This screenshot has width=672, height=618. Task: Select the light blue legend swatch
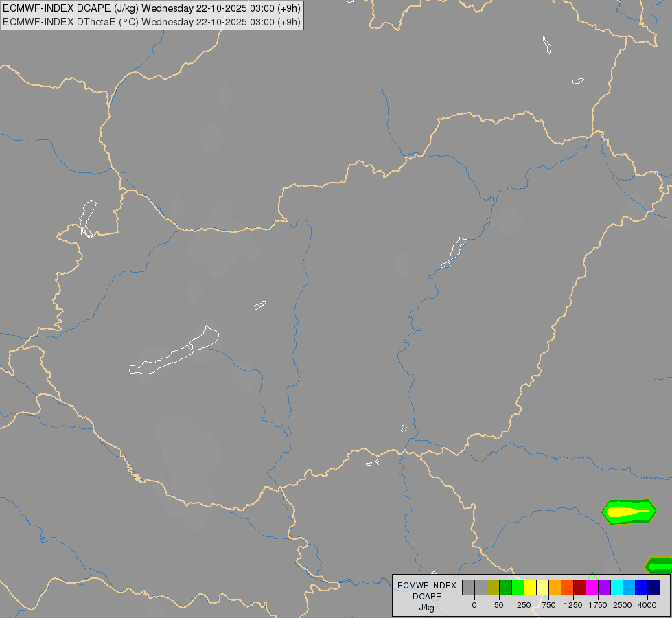point(629,588)
